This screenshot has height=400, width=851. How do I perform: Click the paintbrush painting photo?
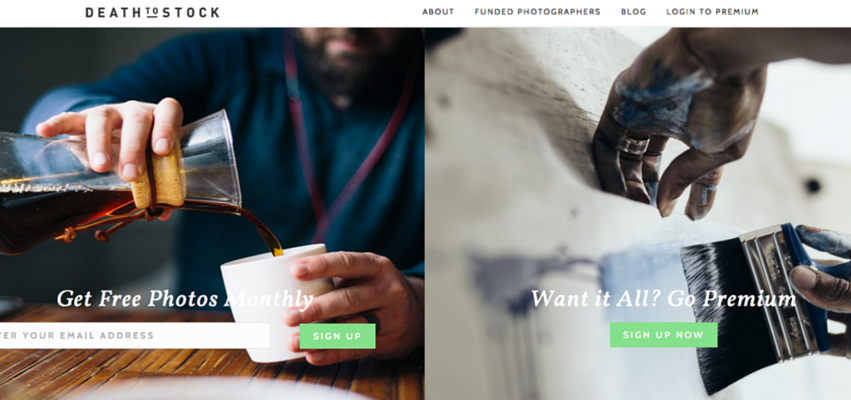click(638, 214)
